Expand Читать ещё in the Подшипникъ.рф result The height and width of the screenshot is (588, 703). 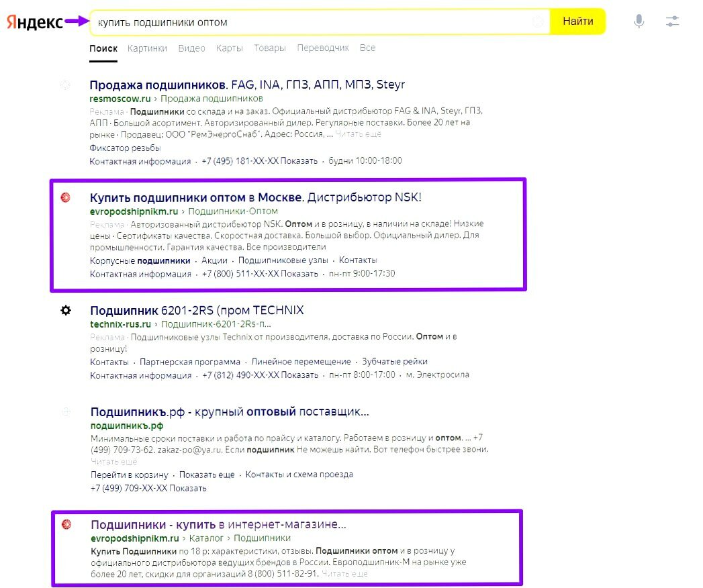point(114,461)
